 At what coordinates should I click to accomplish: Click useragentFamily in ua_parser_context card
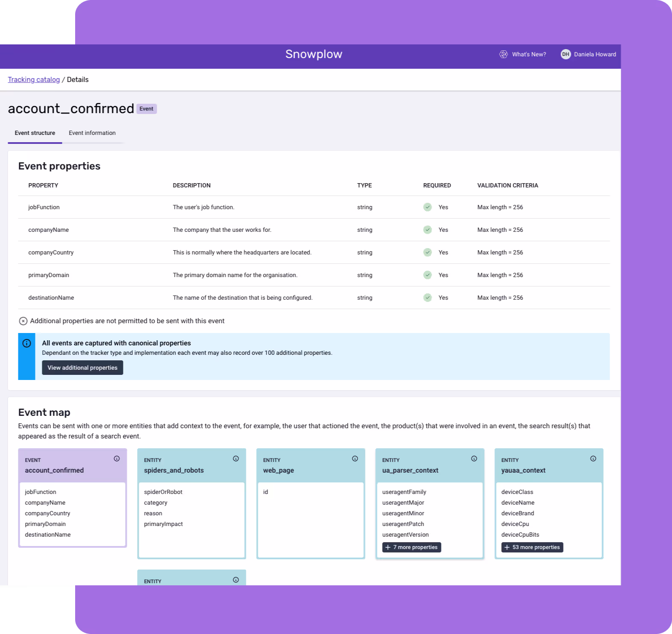point(404,492)
